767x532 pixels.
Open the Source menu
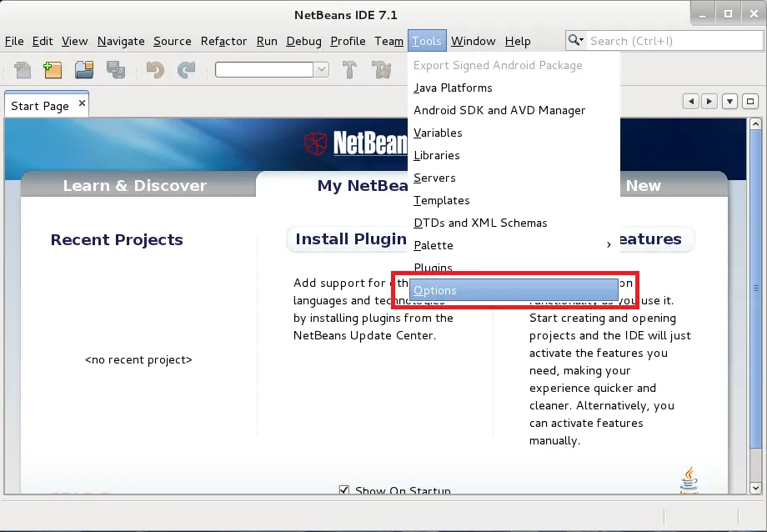(173, 41)
